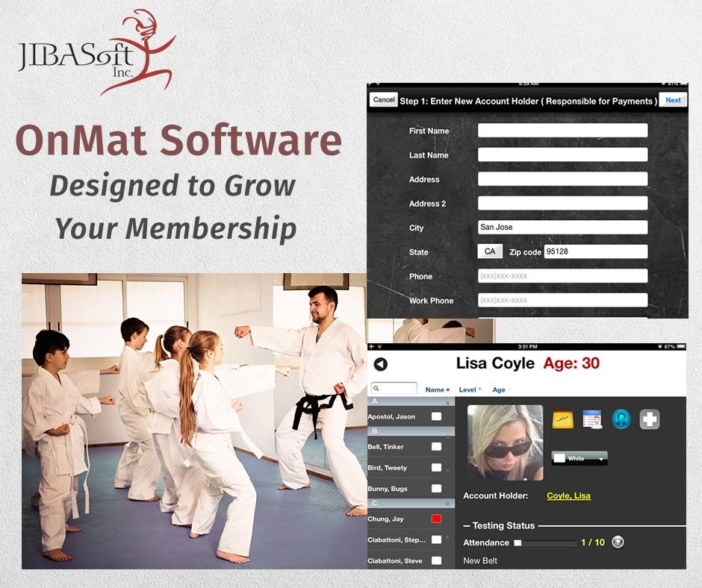Select Bird, Tweety in the student list

(x=388, y=468)
